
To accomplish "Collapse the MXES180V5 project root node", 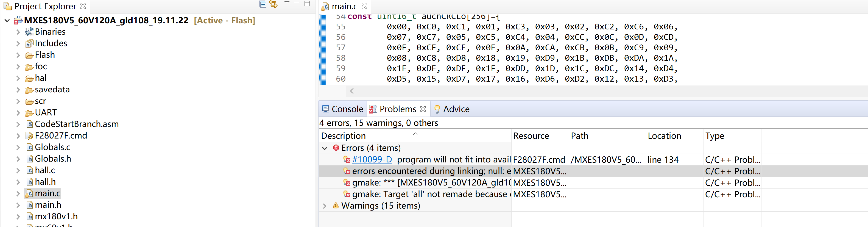I will point(7,21).
